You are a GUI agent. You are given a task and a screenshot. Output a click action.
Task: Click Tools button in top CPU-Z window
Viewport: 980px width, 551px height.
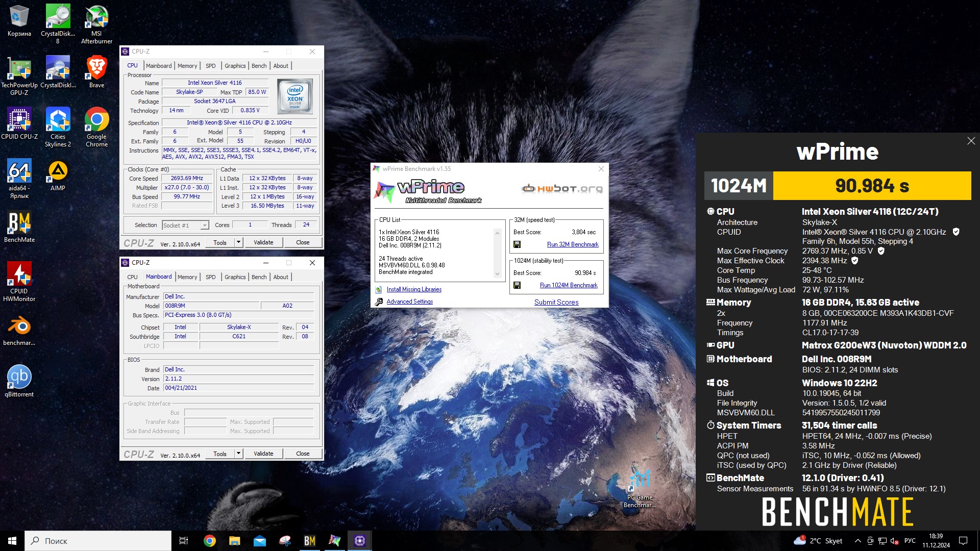220,242
